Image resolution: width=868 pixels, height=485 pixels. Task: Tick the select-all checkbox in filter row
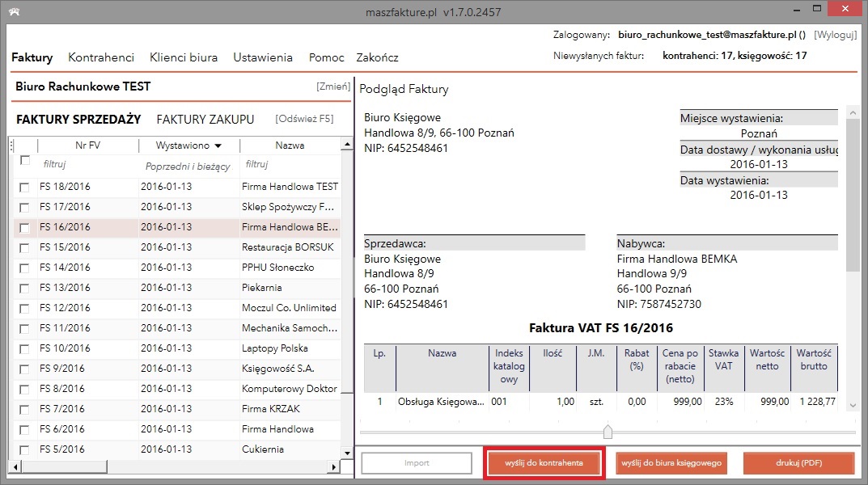(24, 160)
